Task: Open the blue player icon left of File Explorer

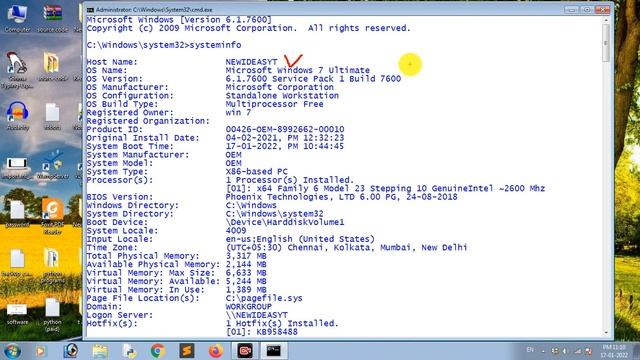Action: click(x=71, y=351)
